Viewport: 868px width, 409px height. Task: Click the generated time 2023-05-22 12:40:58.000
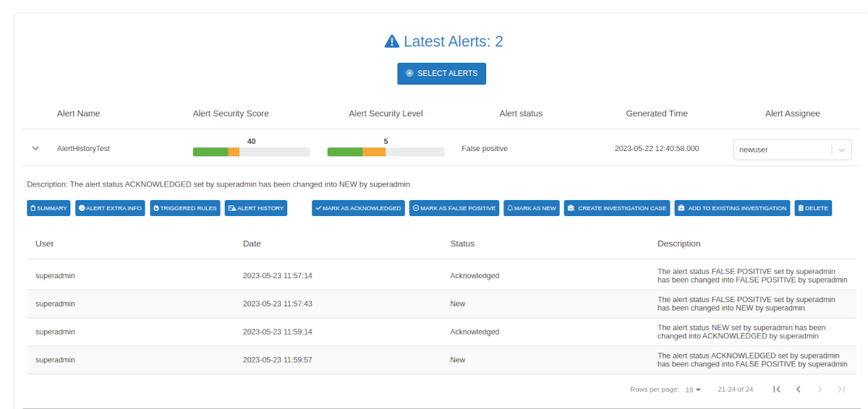point(657,148)
